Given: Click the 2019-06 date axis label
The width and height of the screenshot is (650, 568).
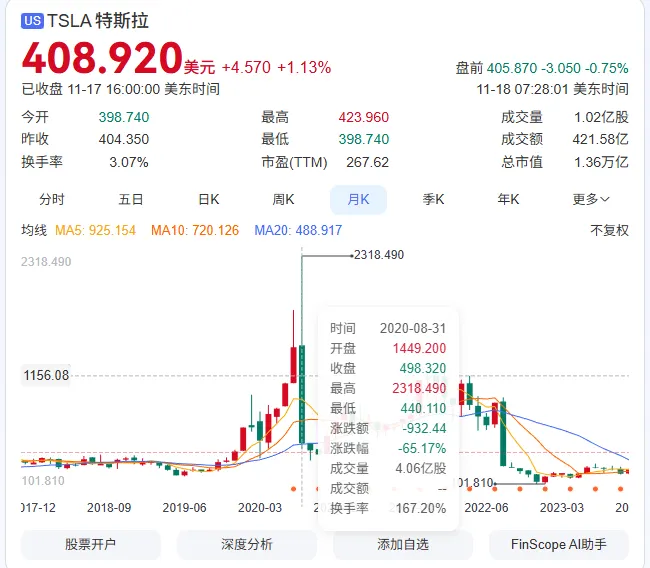Looking at the screenshot, I should [x=184, y=507].
